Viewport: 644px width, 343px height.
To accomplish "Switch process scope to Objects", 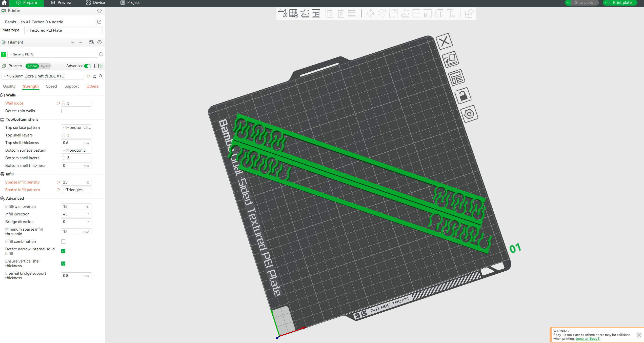I will click(x=45, y=66).
